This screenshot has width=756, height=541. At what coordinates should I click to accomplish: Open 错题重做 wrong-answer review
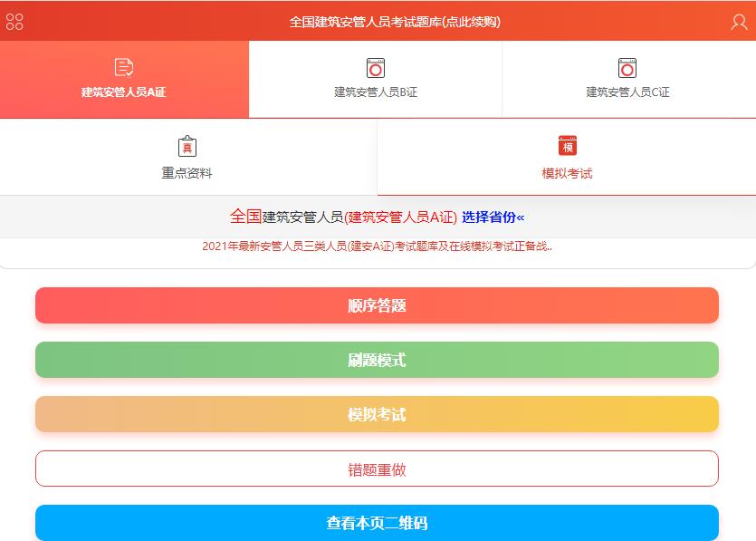377,469
